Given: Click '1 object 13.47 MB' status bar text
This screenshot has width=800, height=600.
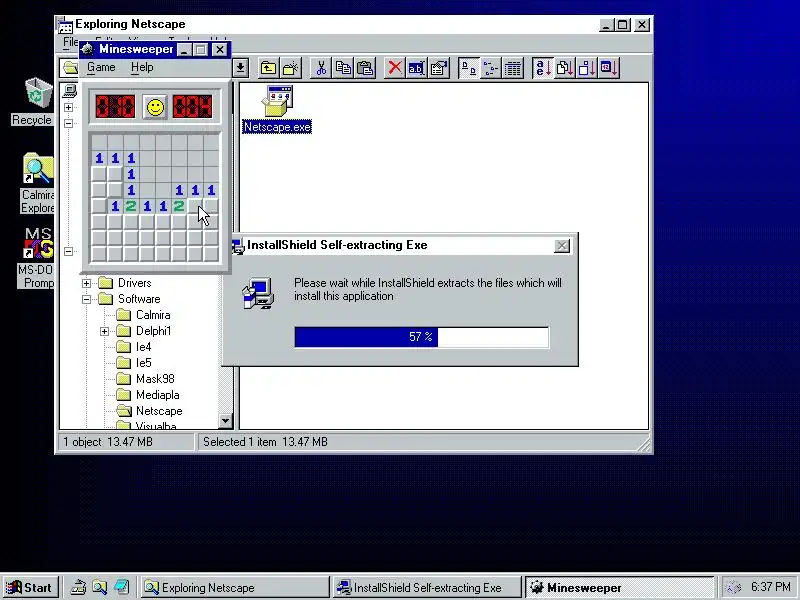Looking at the screenshot, I should (108, 442).
